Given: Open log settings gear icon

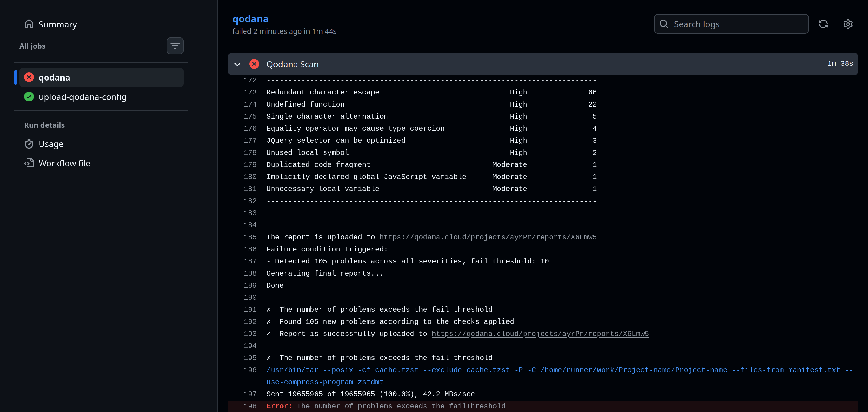Looking at the screenshot, I should [848, 24].
